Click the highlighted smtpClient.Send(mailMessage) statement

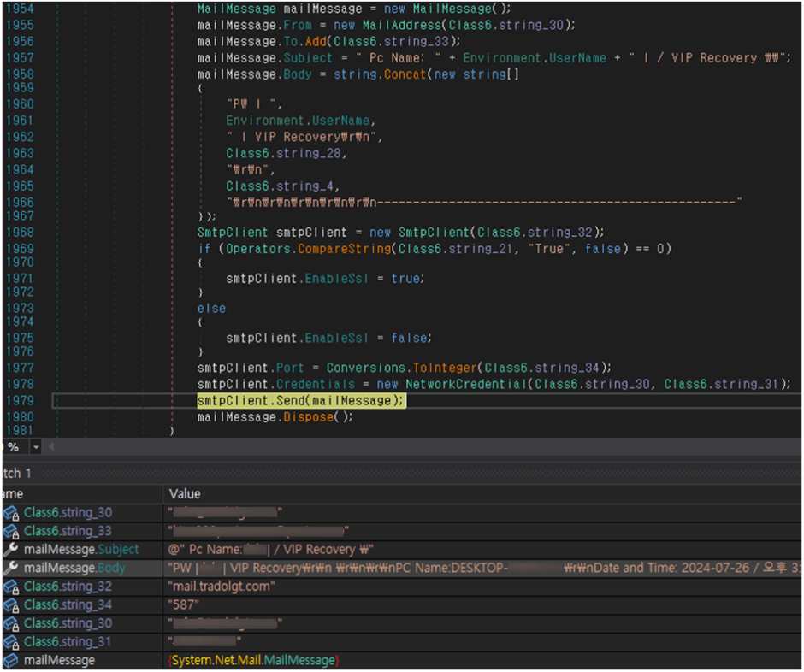[x=301, y=401]
